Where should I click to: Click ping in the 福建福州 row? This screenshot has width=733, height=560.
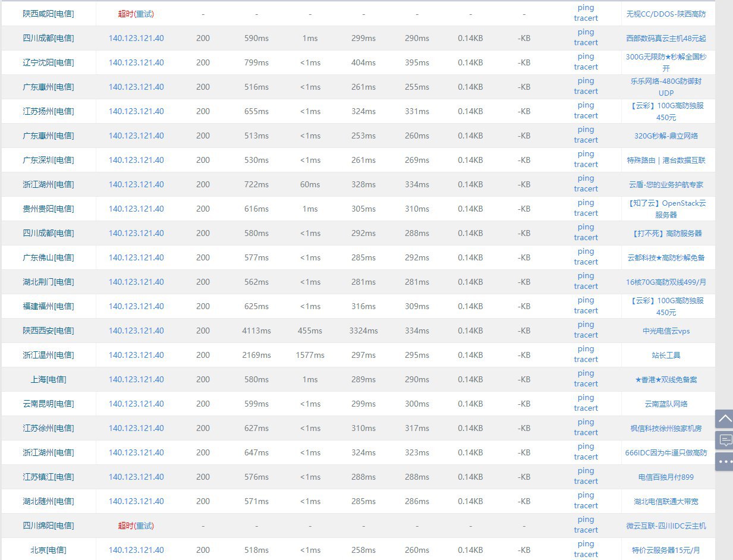(586, 300)
